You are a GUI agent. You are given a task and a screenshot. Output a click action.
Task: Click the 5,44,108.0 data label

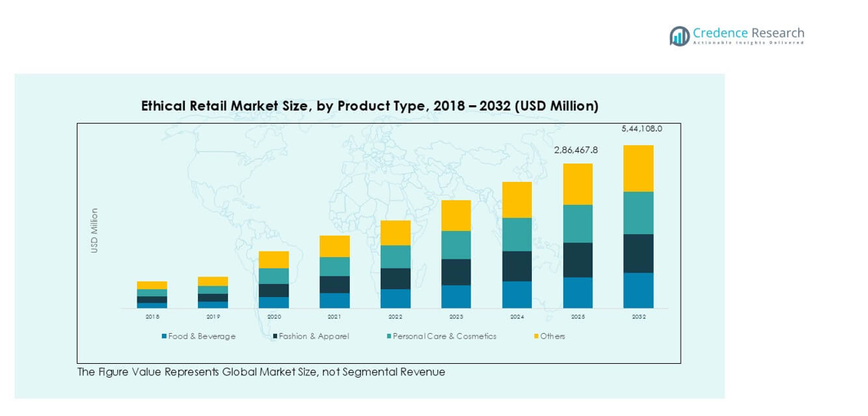(641, 129)
